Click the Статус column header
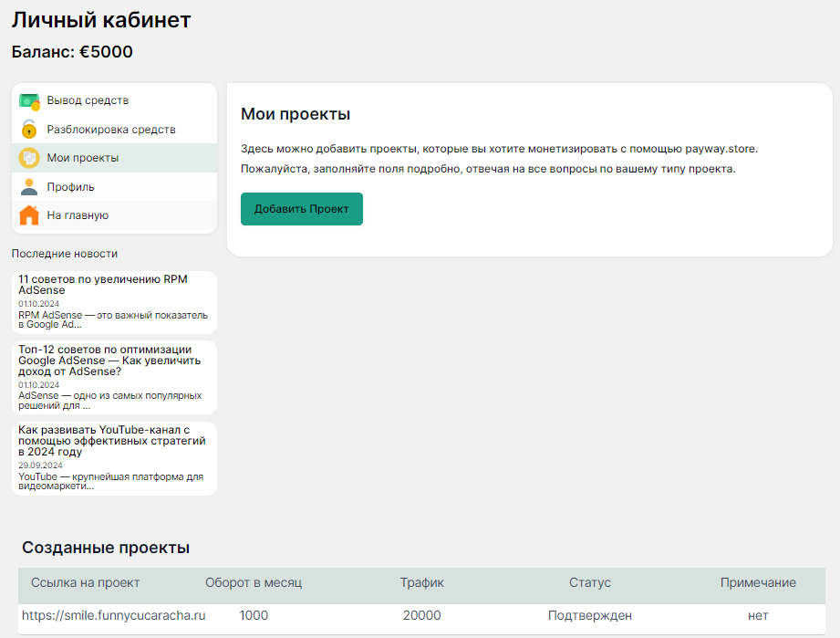This screenshot has width=840, height=638. coord(590,582)
